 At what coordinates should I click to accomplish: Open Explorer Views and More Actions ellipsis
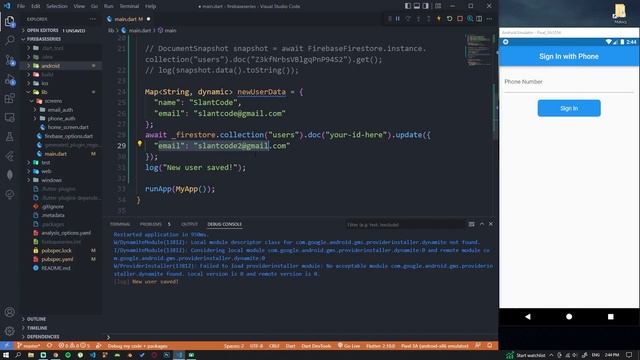click(x=93, y=19)
